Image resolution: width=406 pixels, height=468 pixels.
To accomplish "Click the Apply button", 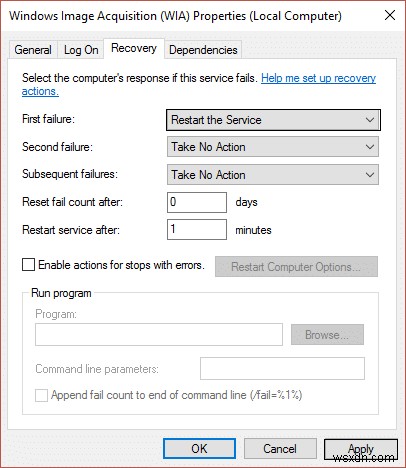I will [361, 449].
